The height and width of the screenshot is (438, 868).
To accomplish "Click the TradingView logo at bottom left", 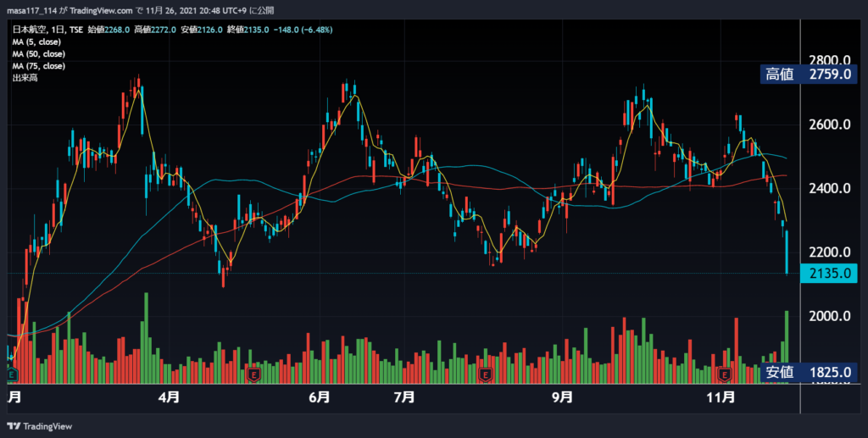I will click(x=39, y=426).
